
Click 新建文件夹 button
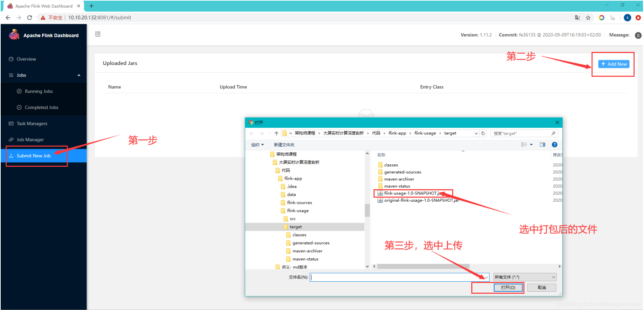coord(284,145)
